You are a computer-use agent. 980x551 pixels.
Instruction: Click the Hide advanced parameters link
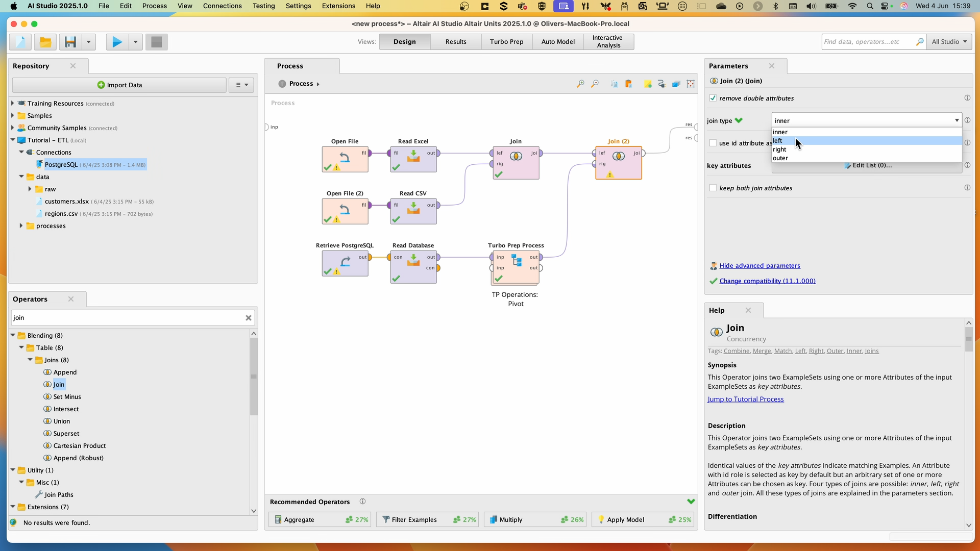(x=760, y=265)
